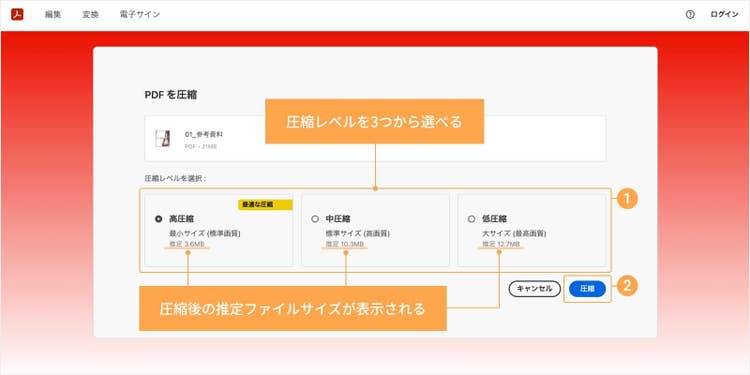Open the Adobe Acrobat home logo
750x375 pixels.
[x=17, y=14]
